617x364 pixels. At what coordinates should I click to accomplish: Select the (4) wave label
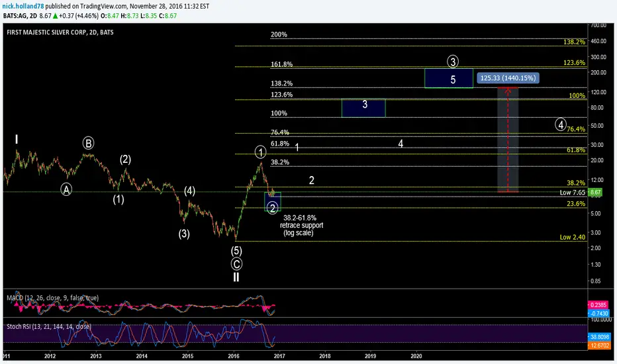tap(189, 191)
